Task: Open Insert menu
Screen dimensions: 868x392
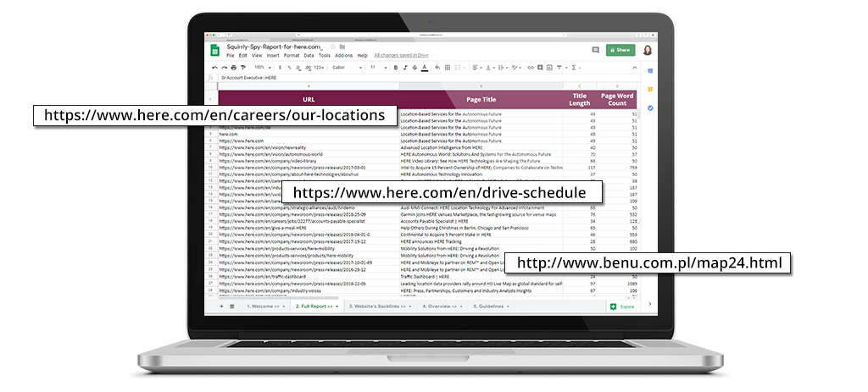Action: point(273,56)
